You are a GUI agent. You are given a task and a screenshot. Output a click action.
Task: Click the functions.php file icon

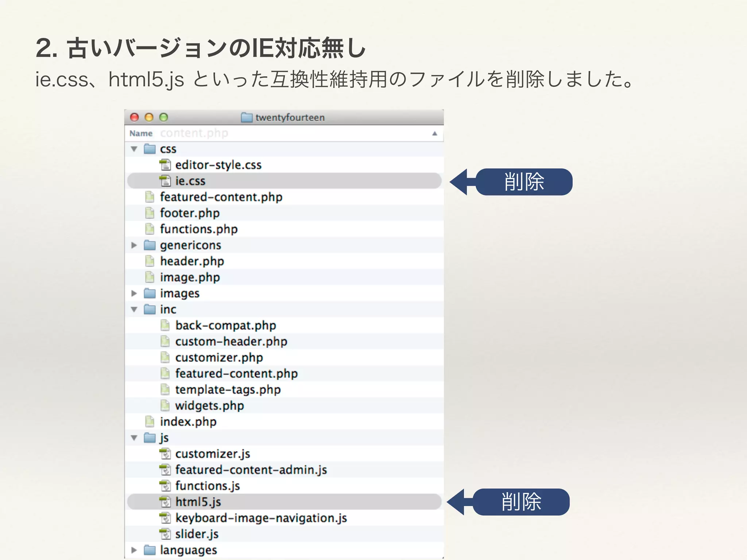tap(150, 229)
